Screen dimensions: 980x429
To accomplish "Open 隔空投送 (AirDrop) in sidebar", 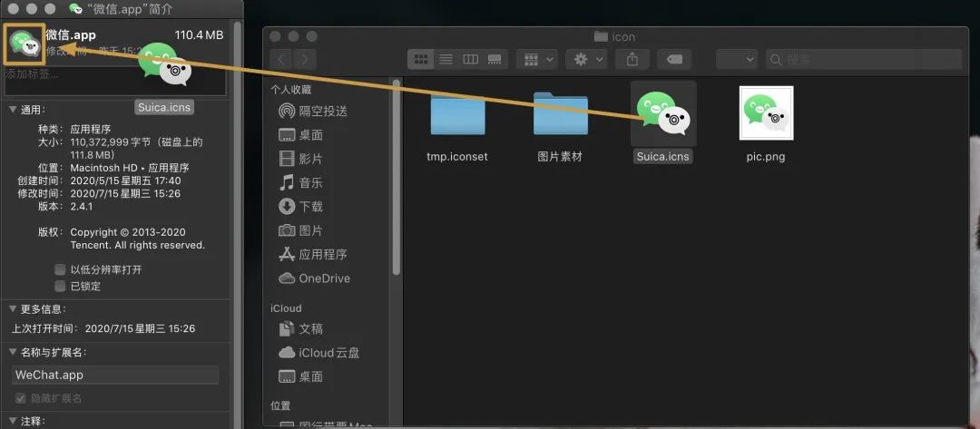I will (x=312, y=112).
